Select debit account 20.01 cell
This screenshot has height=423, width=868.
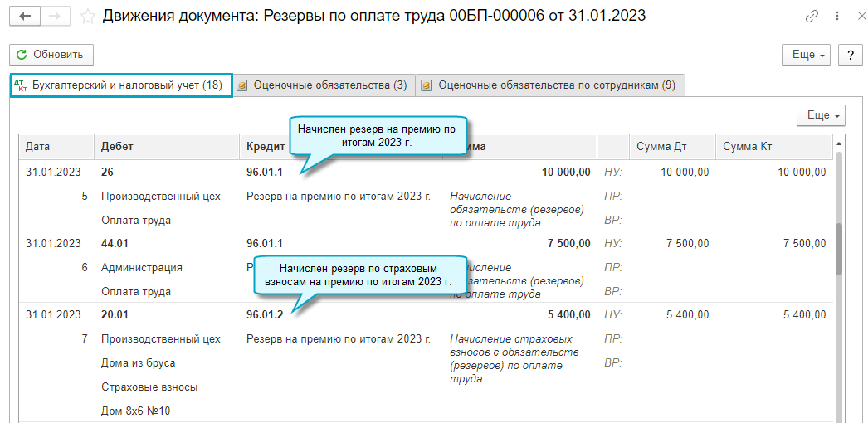[115, 315]
